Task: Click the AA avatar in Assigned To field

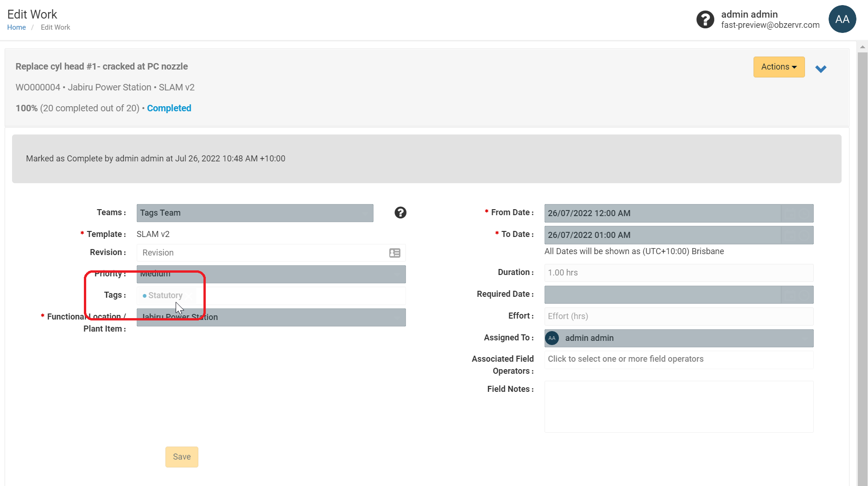Action: click(x=552, y=338)
